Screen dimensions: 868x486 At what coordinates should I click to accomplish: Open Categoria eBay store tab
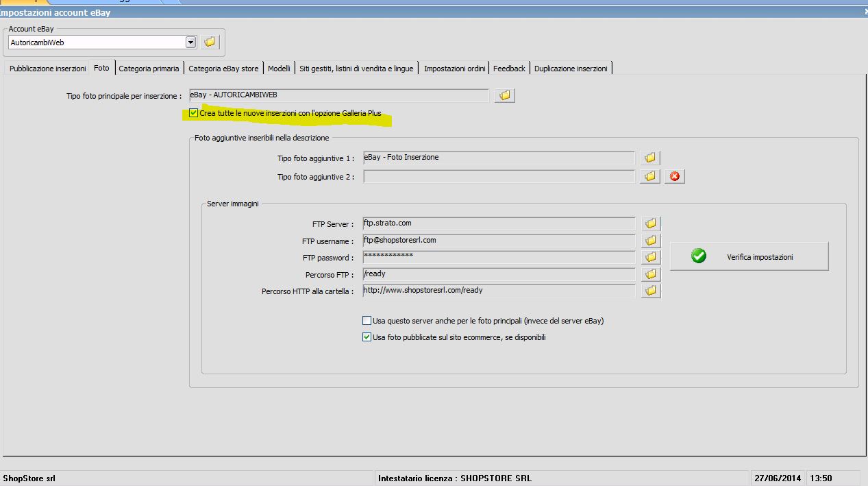[x=223, y=69]
